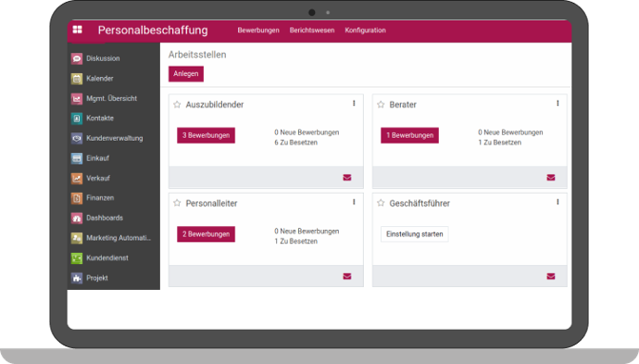The image size is (639, 364).
Task: Toggle favorite star on Berater card
Action: (381, 105)
